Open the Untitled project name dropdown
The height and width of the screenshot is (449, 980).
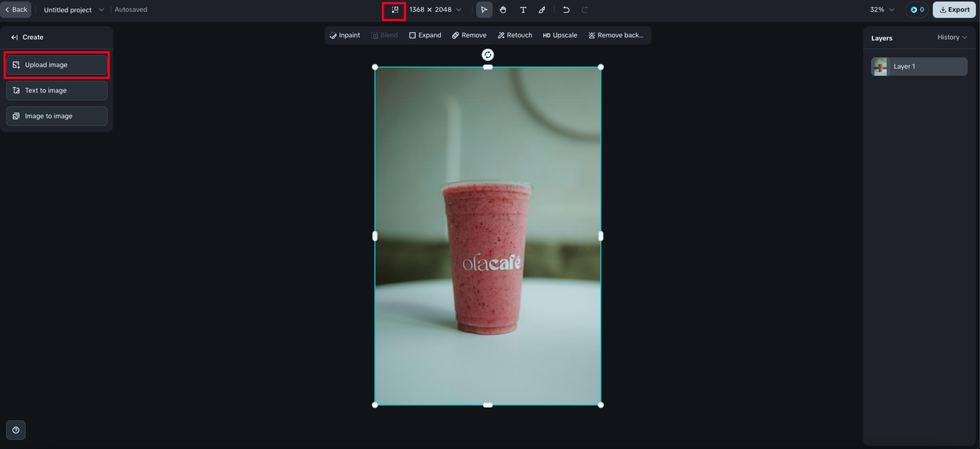[x=73, y=10]
